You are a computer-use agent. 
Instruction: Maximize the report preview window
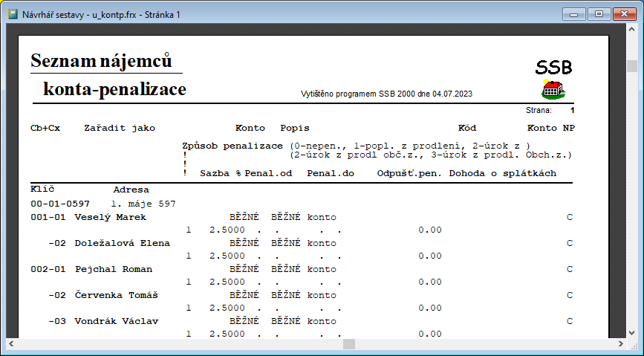coord(598,13)
